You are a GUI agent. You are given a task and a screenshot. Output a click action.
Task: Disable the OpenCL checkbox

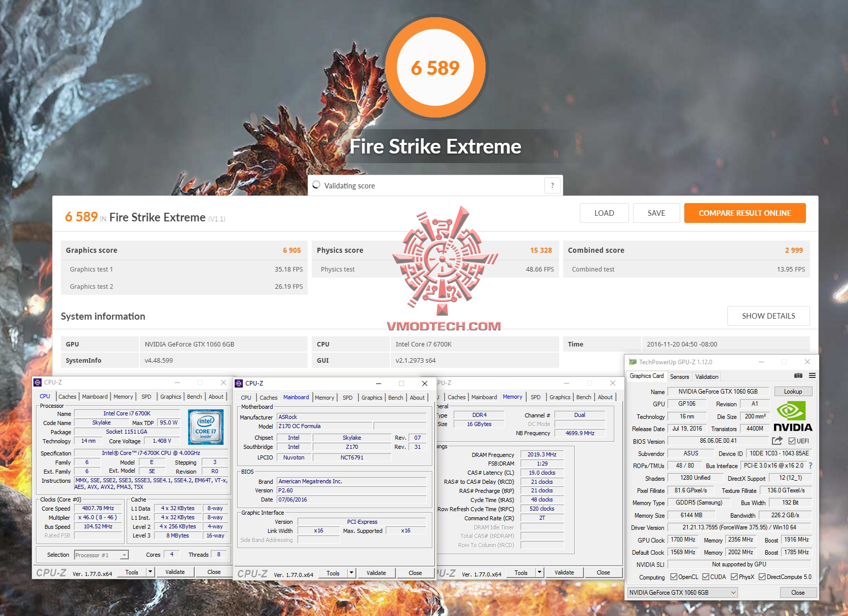pyautogui.click(x=674, y=577)
